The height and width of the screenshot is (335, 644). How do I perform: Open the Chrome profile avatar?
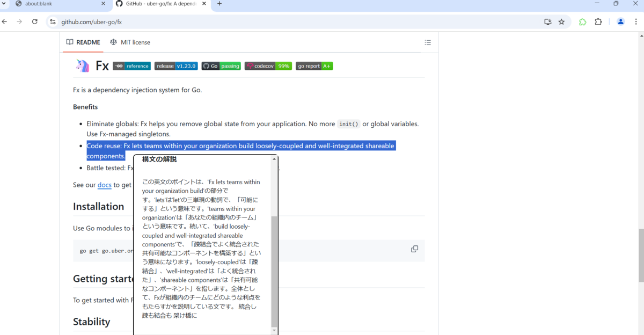click(x=621, y=22)
